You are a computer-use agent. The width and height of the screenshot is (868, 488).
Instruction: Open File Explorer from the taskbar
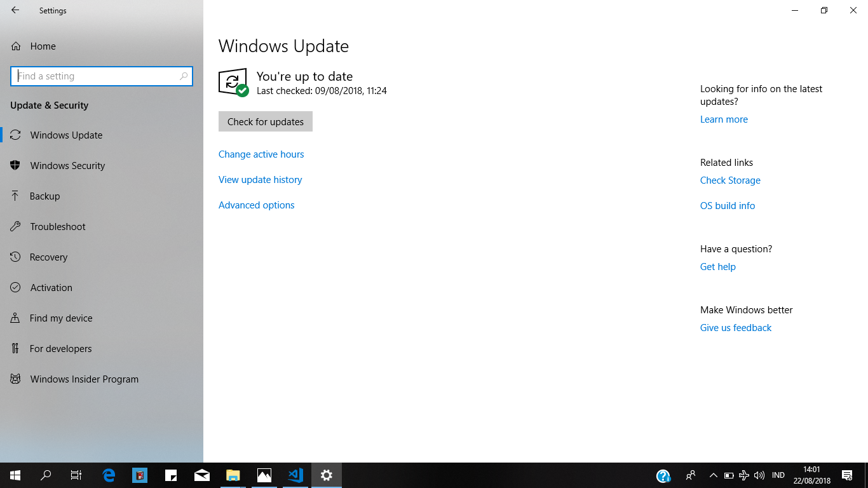[x=233, y=475]
